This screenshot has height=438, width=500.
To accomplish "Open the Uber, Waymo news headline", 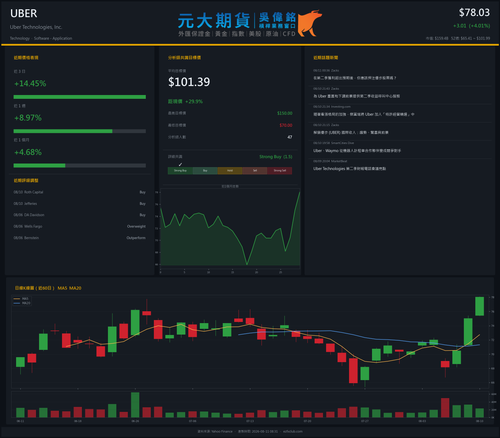I will (x=357, y=151).
